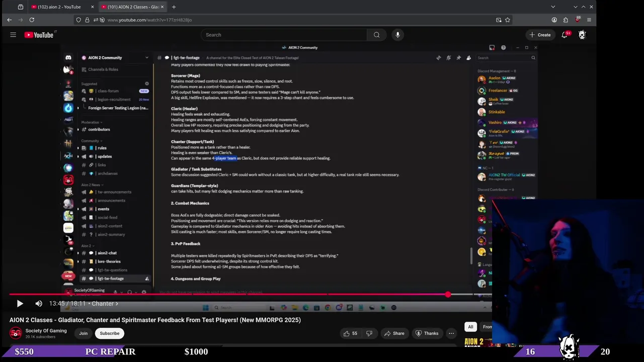In the video, click the Discord member search box
This screenshot has width=644, height=362.
[506, 58]
